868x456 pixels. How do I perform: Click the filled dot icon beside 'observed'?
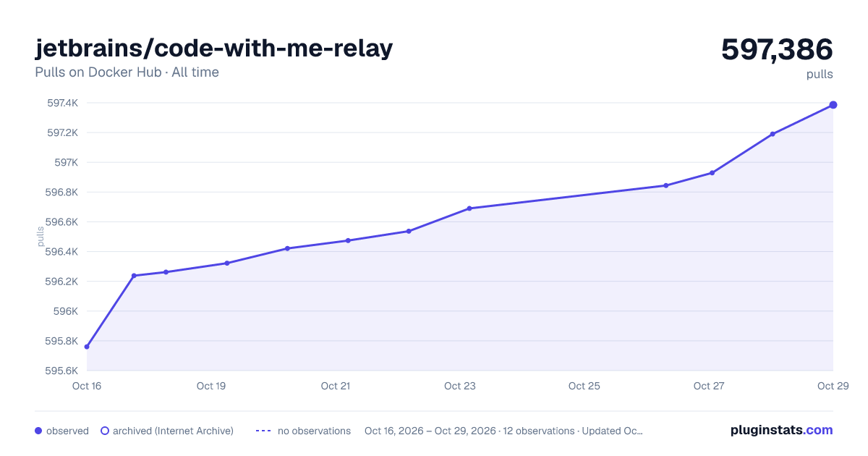tap(38, 431)
